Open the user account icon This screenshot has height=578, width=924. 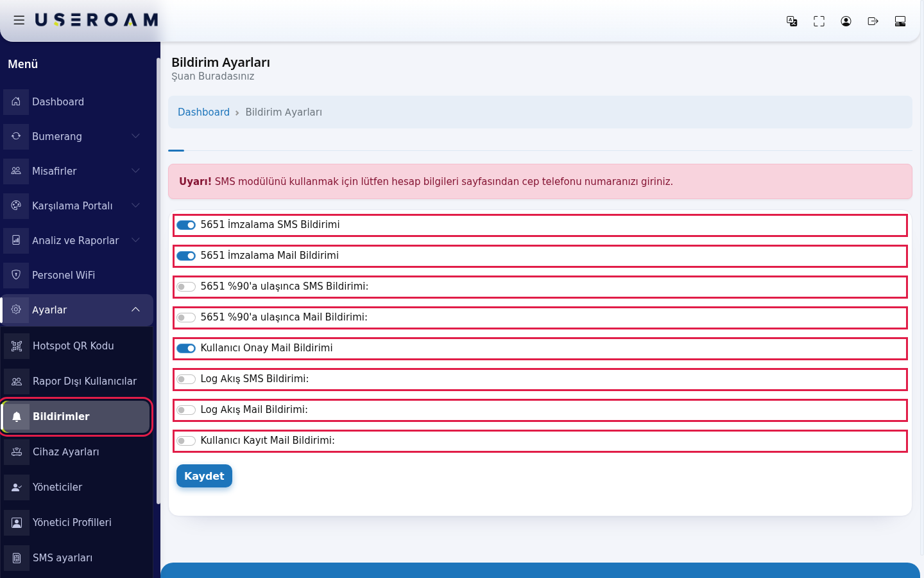(846, 21)
